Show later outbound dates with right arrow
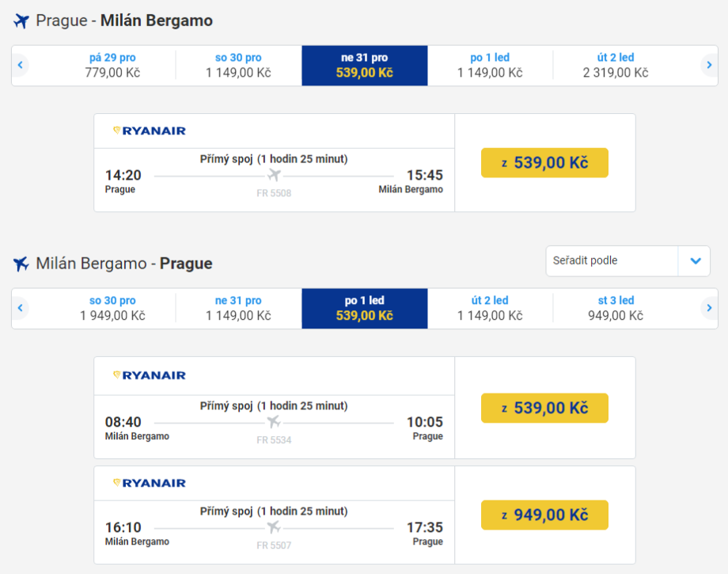 708,65
